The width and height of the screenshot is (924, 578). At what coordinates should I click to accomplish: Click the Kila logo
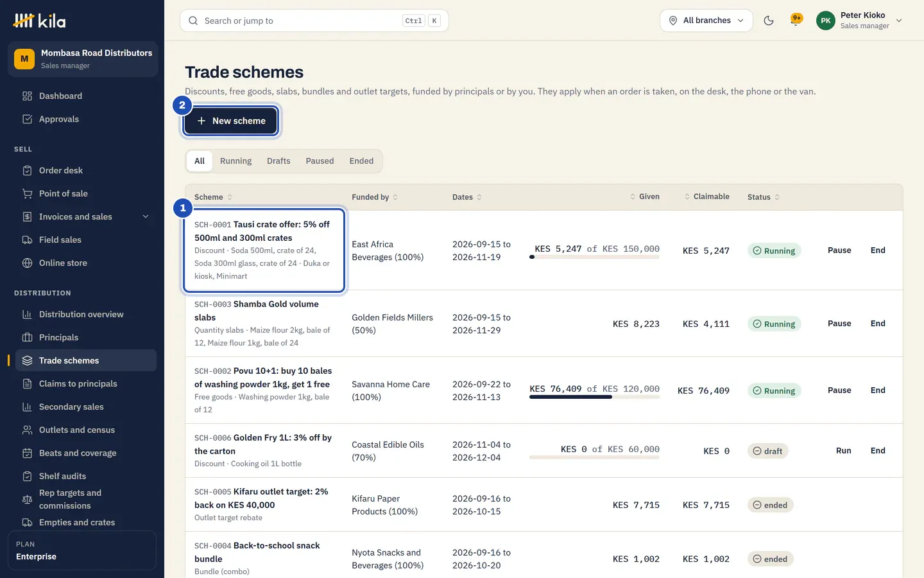[x=40, y=21]
